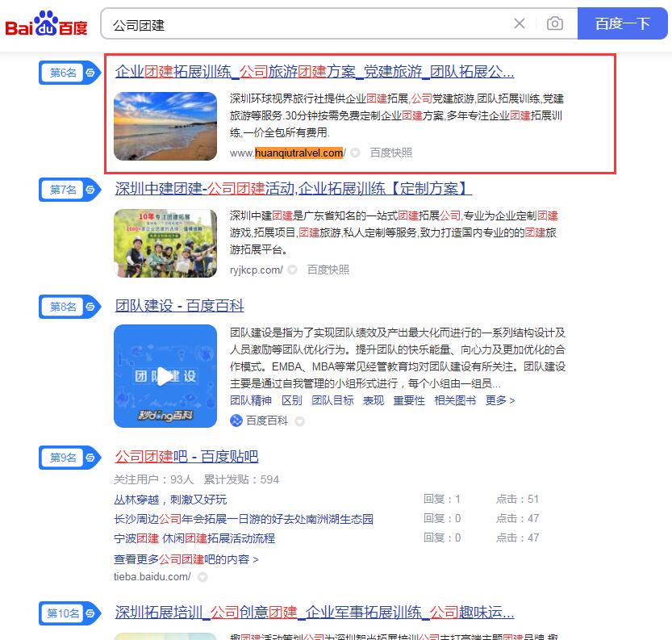Screen dimensions: 672x640
Task: Open the 重要性 sublink
Action: pos(409,400)
